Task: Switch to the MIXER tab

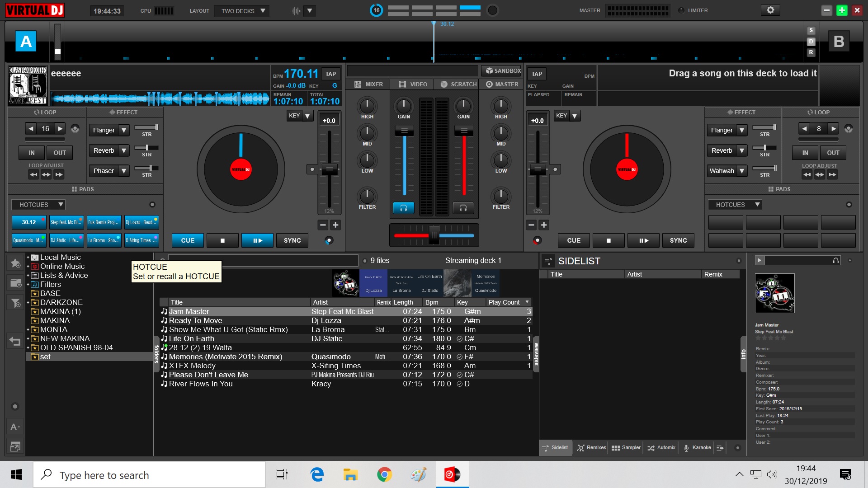Action: coord(368,84)
